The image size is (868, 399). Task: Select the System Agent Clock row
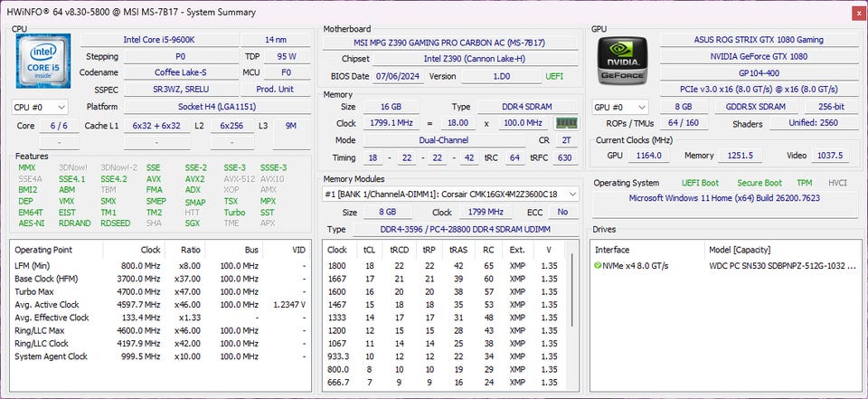coord(161,356)
